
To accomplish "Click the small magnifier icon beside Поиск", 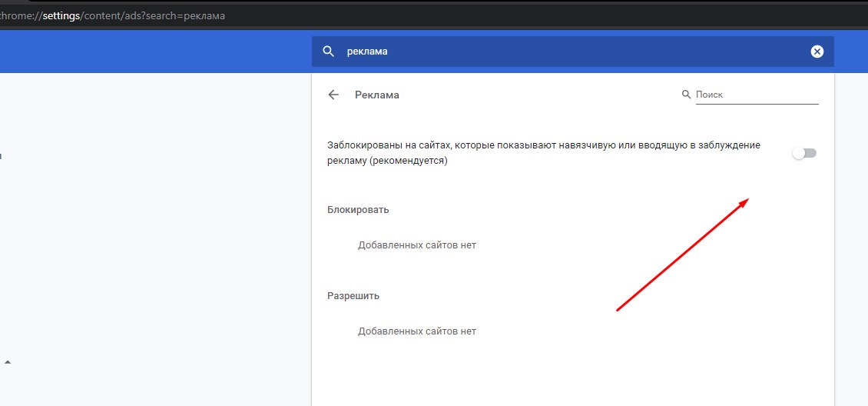I will [x=687, y=94].
